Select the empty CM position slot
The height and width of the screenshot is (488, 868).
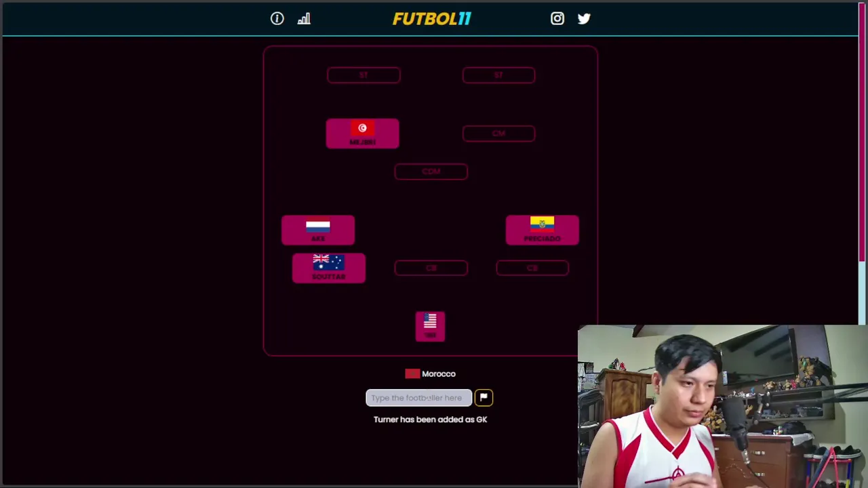coord(498,134)
